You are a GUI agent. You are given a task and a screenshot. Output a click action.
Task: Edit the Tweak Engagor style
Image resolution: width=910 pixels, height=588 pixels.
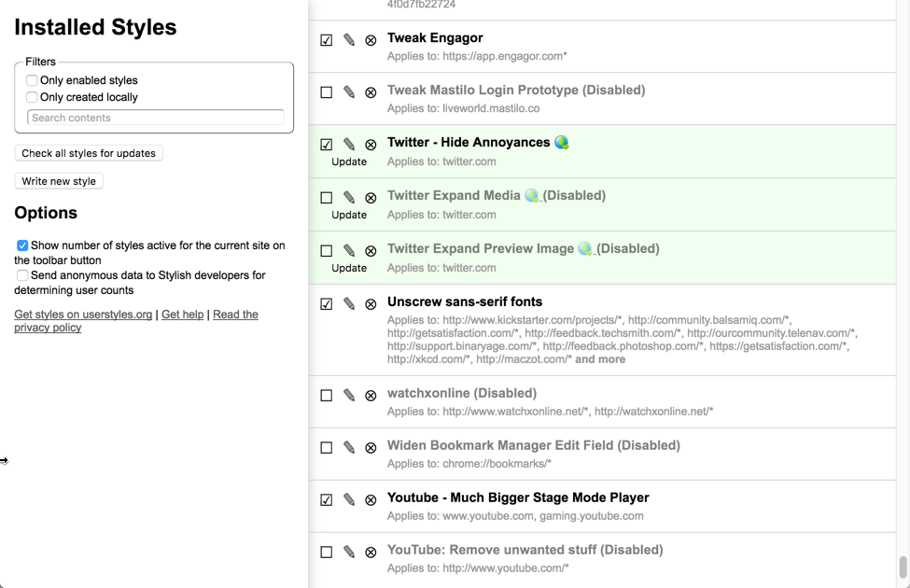348,39
